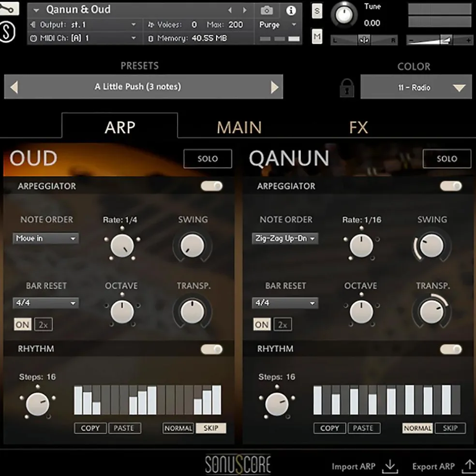Click the Qanun Swing knob
This screenshot has width=476, height=476.
[431, 246]
